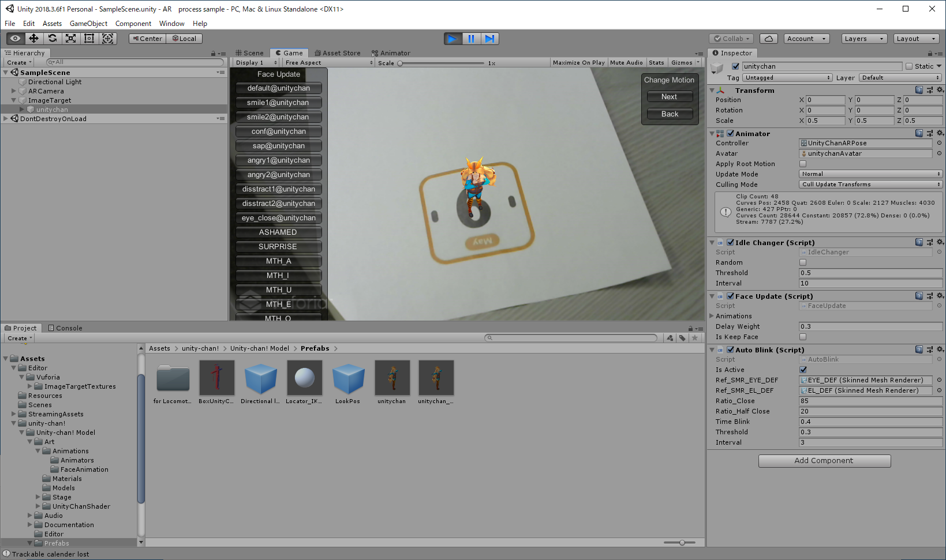Open the Layer dropdown Default
The image size is (946, 560).
900,77
